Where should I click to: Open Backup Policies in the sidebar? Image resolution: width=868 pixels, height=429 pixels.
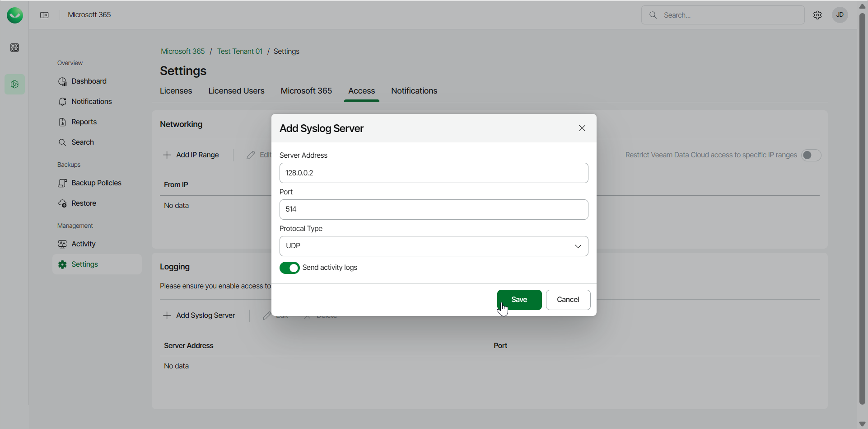tap(96, 183)
